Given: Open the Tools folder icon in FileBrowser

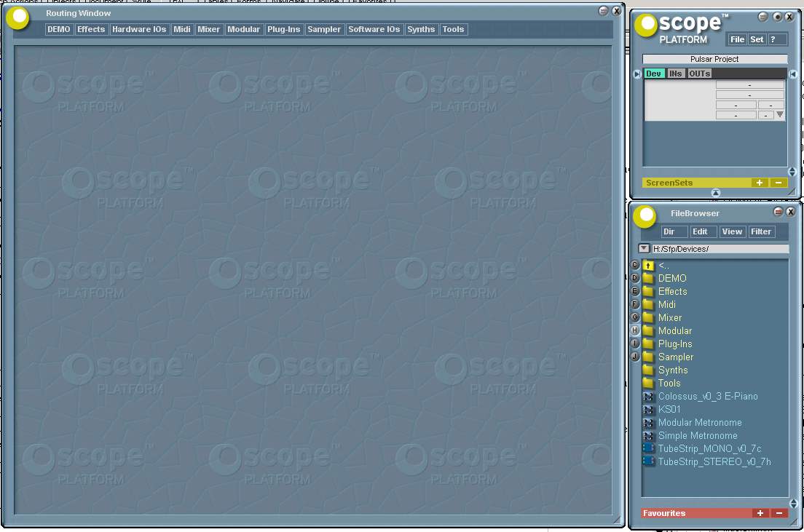Looking at the screenshot, I should tap(648, 384).
